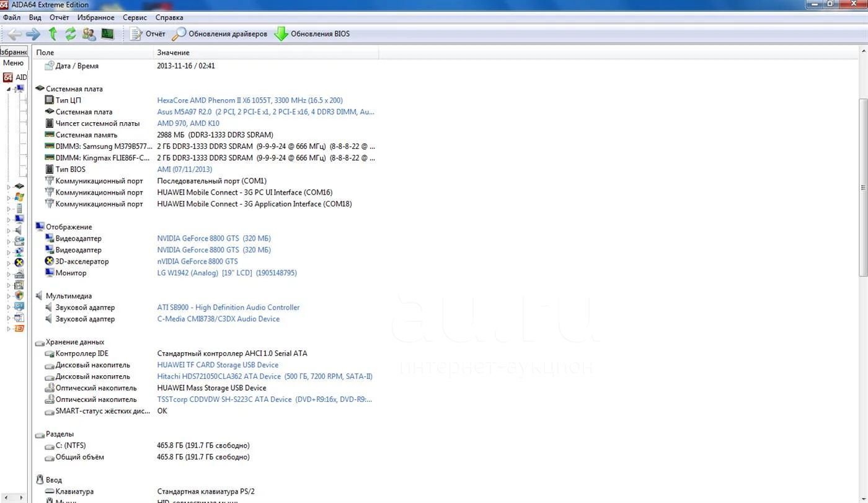Image resolution: width=868 pixels, height=503 pixels.
Task: Open Обновления BIOS from the toolbar
Action: [x=312, y=33]
